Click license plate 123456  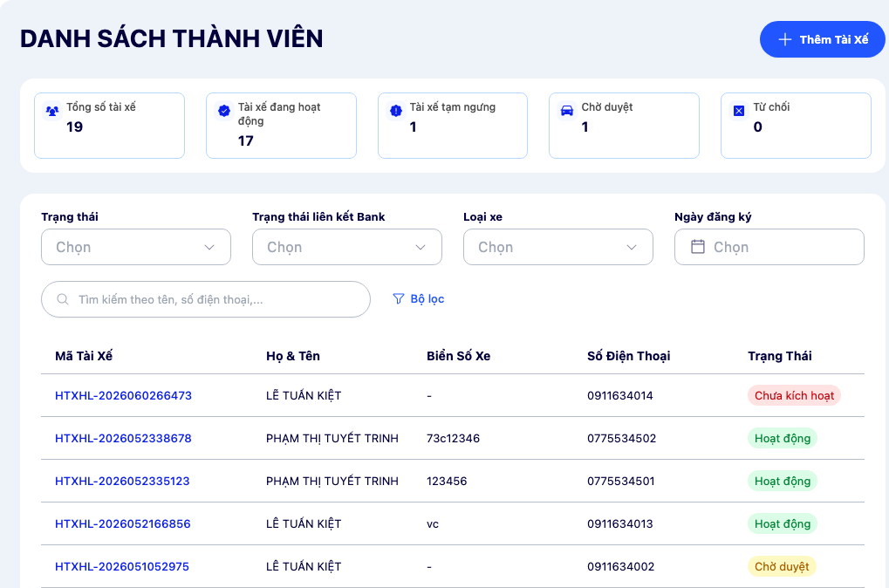coord(447,482)
